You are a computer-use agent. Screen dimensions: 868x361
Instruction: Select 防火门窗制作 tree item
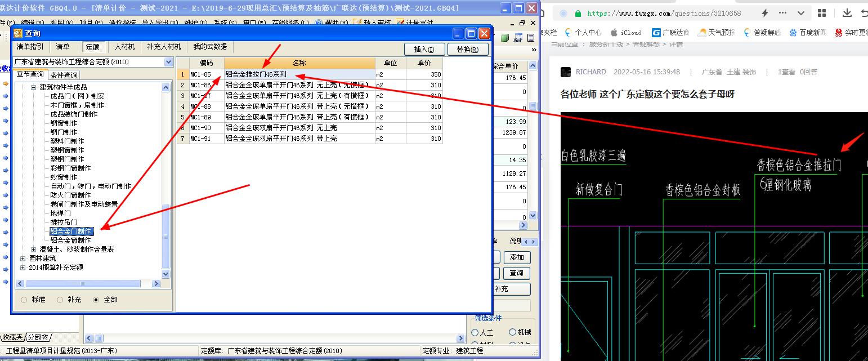click(70, 195)
